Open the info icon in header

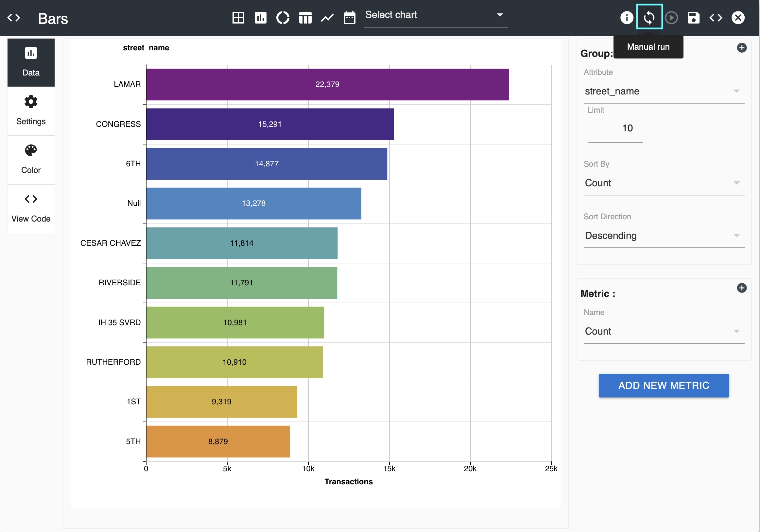click(626, 18)
